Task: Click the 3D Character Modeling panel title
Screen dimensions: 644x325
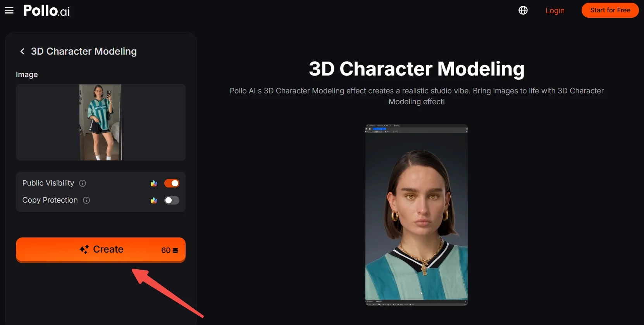Action: [84, 51]
